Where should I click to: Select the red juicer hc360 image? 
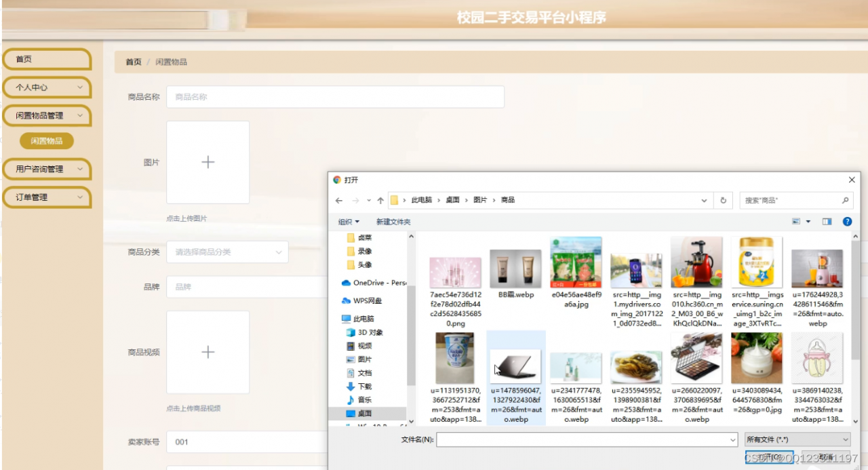coord(696,282)
